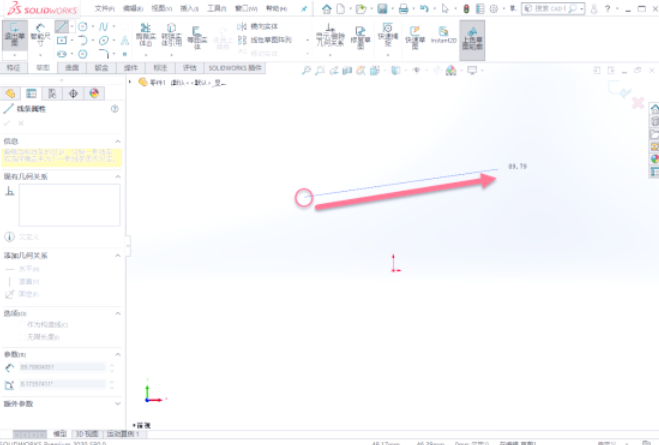Click the Save icon
659x445 pixels.
click(x=382, y=8)
